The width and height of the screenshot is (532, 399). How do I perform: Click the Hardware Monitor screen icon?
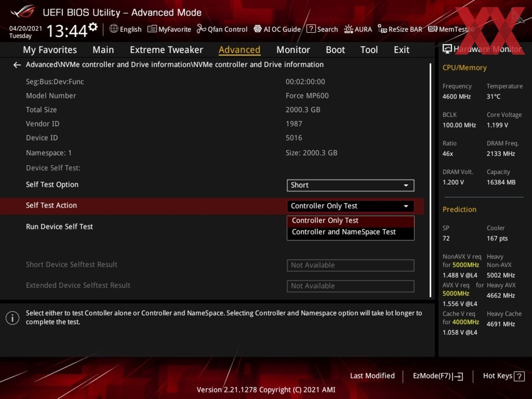coord(447,49)
